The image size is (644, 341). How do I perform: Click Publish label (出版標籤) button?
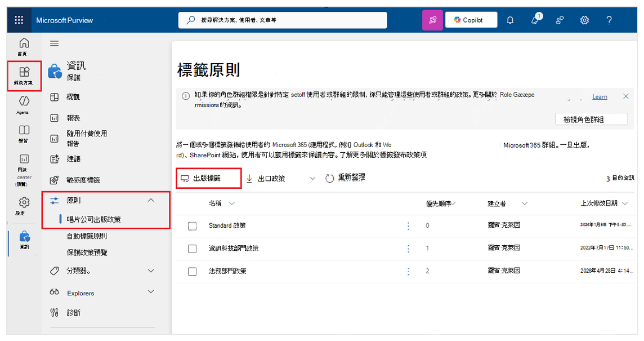[x=209, y=178]
